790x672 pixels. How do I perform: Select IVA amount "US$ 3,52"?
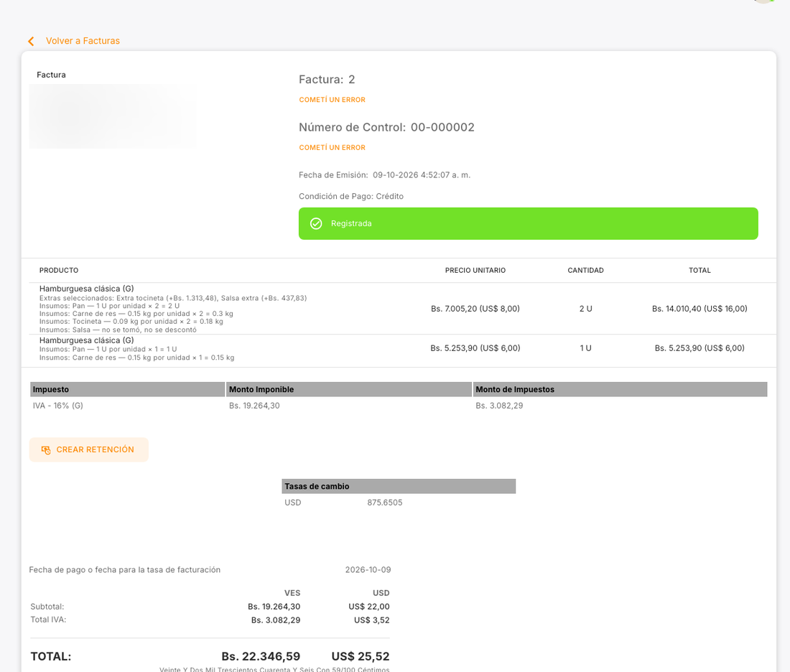(372, 620)
